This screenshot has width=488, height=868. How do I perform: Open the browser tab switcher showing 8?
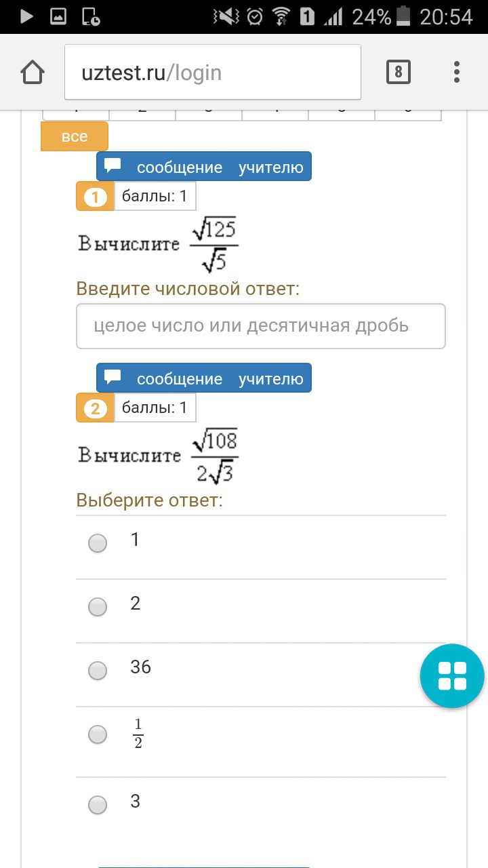tap(398, 72)
